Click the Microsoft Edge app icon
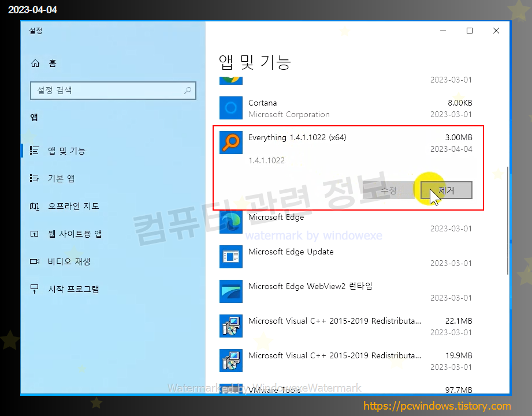The image size is (532, 416). click(230, 222)
